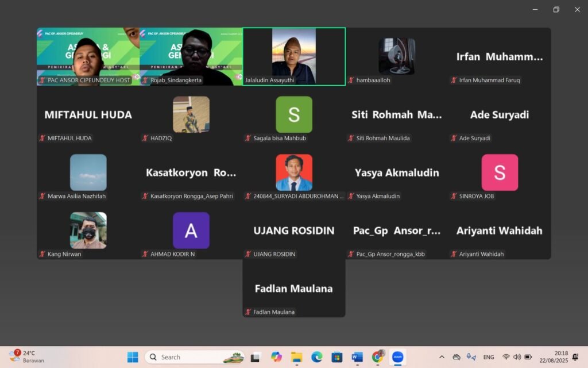
Task: Click the Copilot icon in the taskbar
Action: 276,357
